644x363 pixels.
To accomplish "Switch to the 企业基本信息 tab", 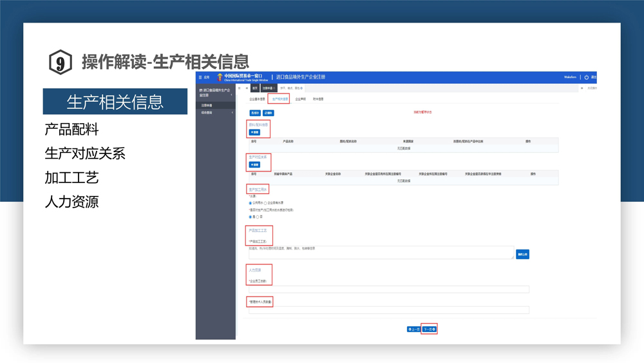I will [x=257, y=99].
